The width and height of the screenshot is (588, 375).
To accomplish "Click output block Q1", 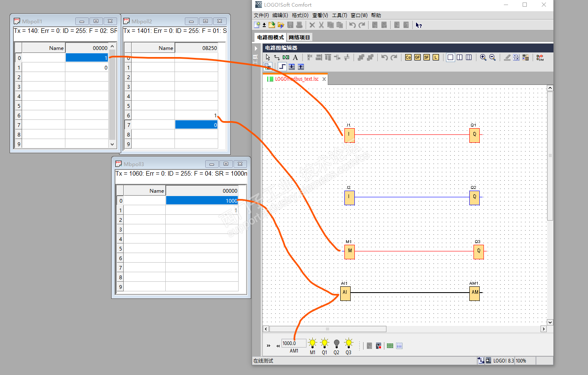I will click(474, 135).
